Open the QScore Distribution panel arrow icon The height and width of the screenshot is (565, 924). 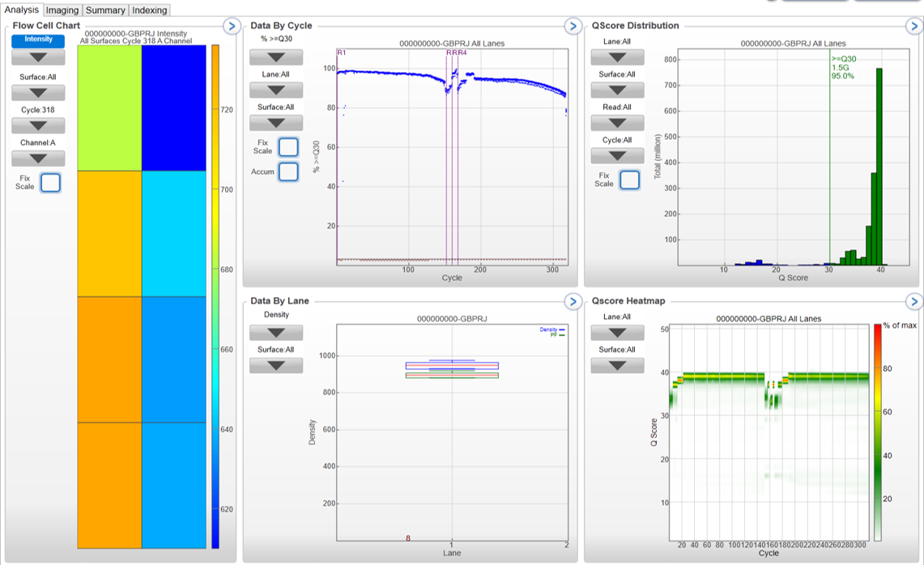913,26
